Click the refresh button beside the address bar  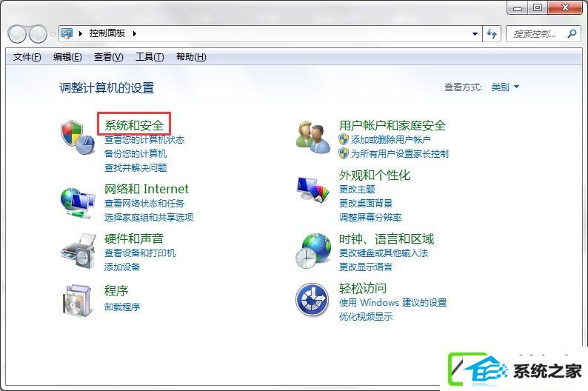[492, 34]
